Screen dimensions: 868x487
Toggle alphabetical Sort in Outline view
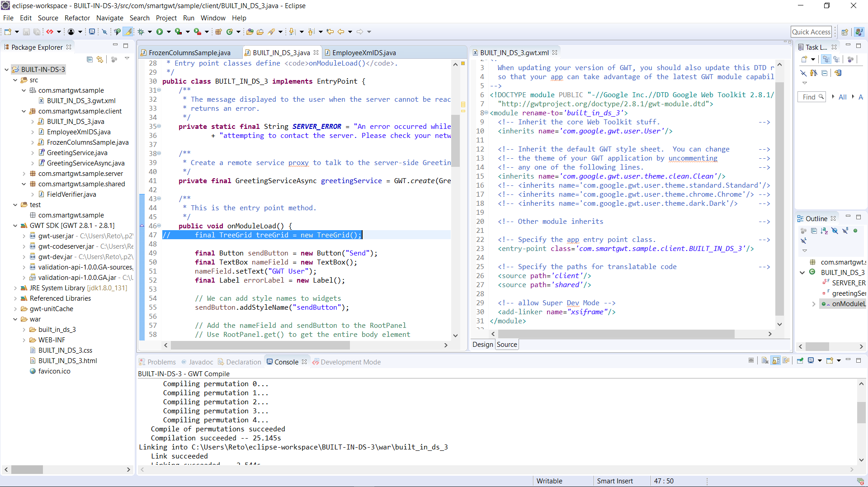[x=824, y=231]
